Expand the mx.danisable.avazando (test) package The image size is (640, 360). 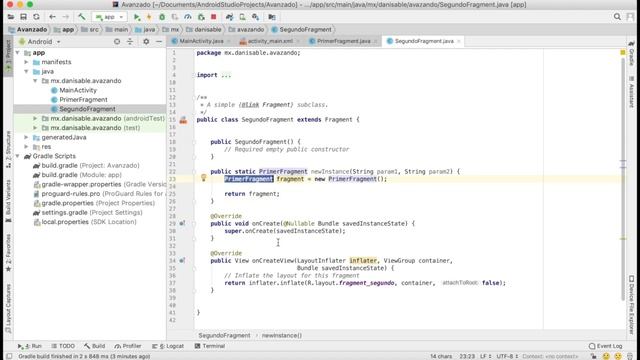click(x=36, y=128)
